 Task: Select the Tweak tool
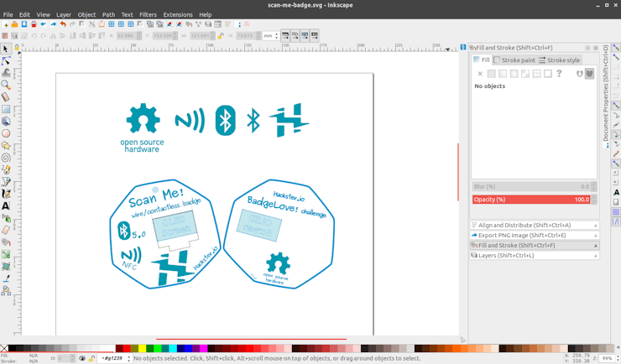pos(6,73)
